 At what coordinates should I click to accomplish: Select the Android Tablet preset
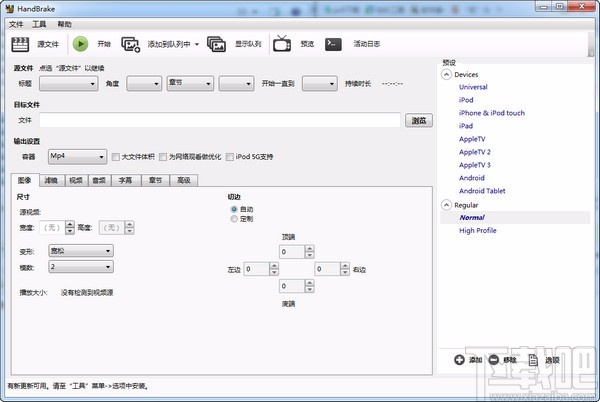pyautogui.click(x=482, y=191)
